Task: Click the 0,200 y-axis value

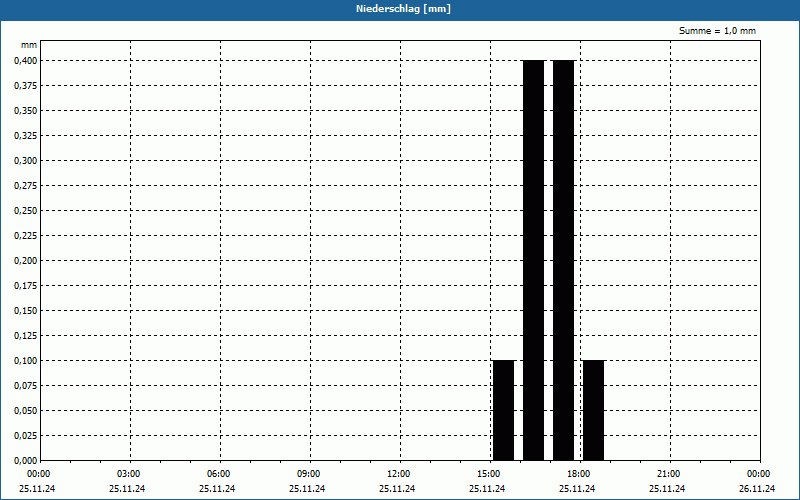Action: tap(26, 261)
